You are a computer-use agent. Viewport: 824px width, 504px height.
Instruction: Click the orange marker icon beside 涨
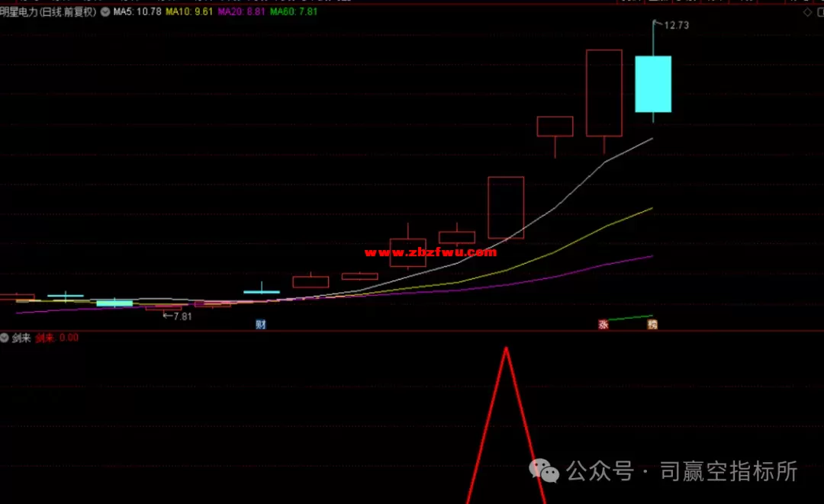652,325
